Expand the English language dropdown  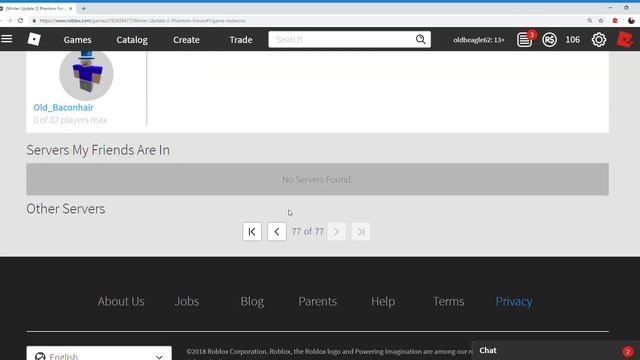99,354
